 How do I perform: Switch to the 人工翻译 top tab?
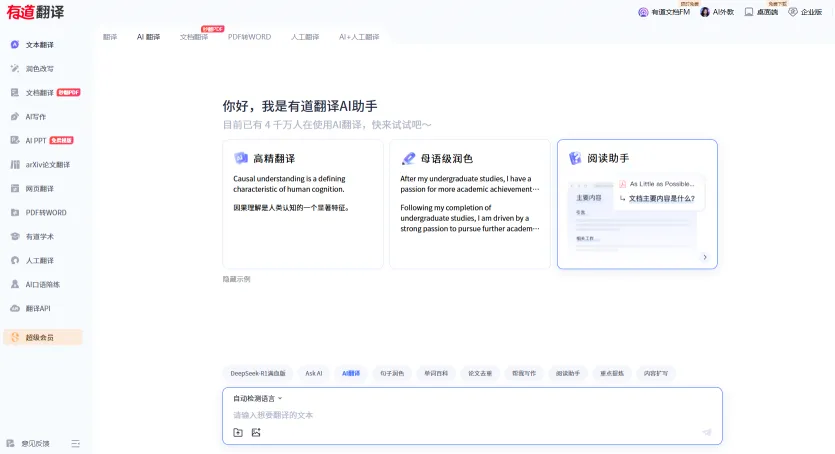(x=305, y=37)
